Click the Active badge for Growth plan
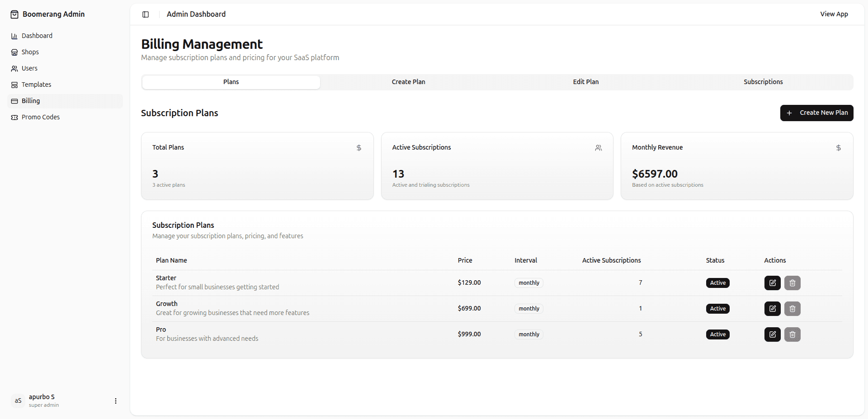The image size is (868, 419). [x=717, y=309]
